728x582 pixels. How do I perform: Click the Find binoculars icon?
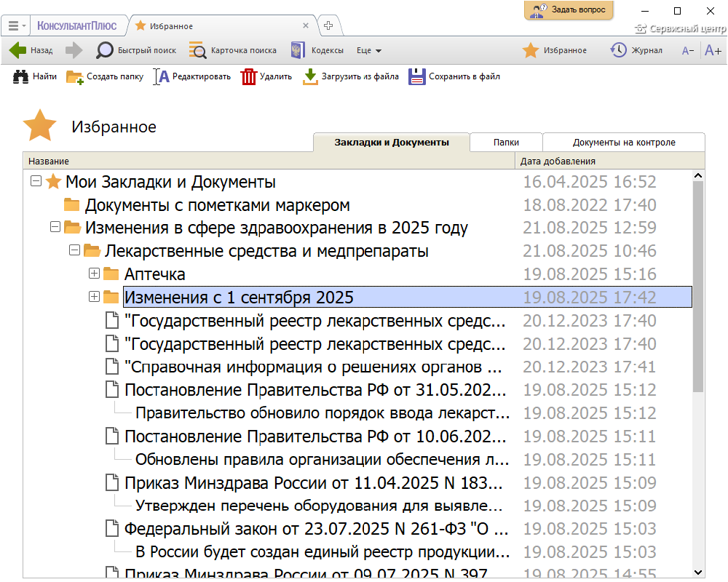click(x=21, y=76)
